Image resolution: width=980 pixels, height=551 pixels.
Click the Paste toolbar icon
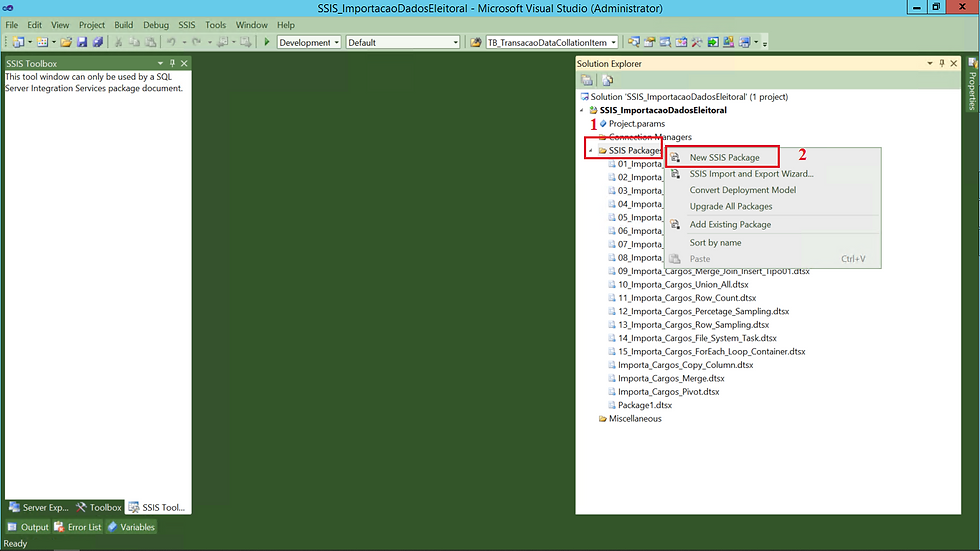tap(150, 42)
